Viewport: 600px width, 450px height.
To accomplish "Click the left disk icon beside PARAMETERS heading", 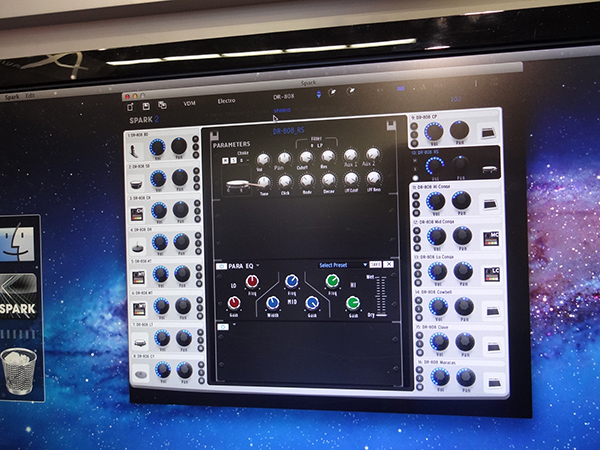I will pos(215,135).
